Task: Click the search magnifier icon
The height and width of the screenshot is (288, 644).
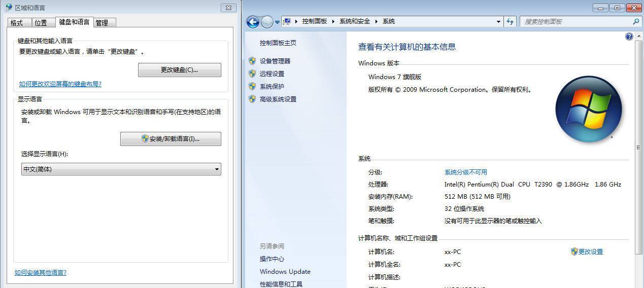Action: click(636, 21)
